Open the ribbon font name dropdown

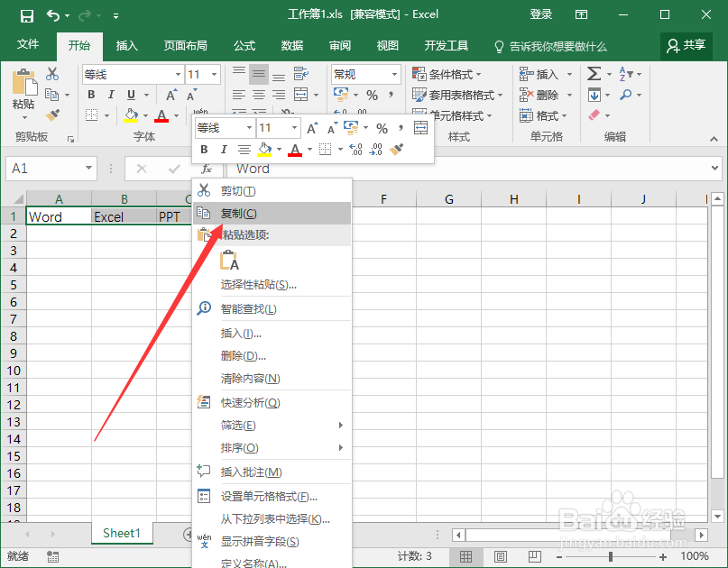pos(178,74)
